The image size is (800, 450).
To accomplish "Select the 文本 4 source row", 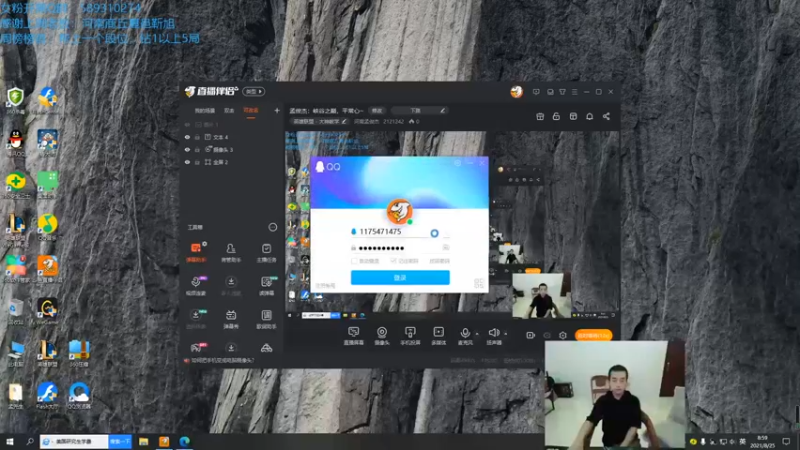I will [x=231, y=137].
